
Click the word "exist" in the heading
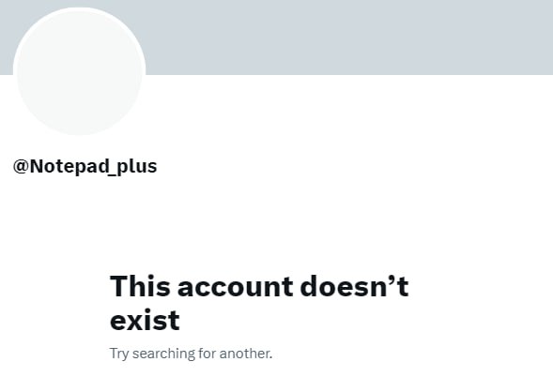[145, 320]
